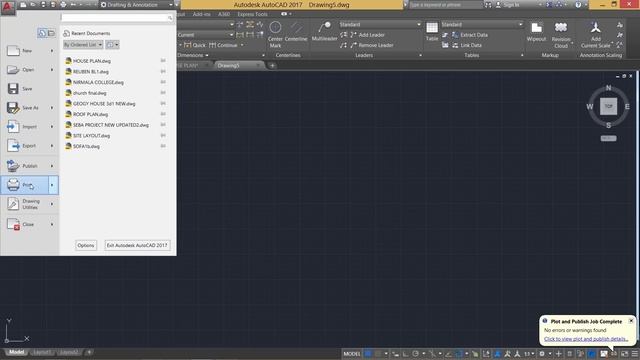Switch to the Express Tools ribbon tab
The height and width of the screenshot is (360, 640).
[x=253, y=14]
